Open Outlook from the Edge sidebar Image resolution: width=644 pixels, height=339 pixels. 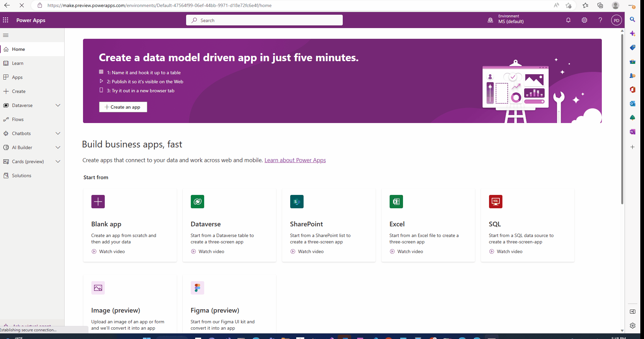[x=633, y=104]
